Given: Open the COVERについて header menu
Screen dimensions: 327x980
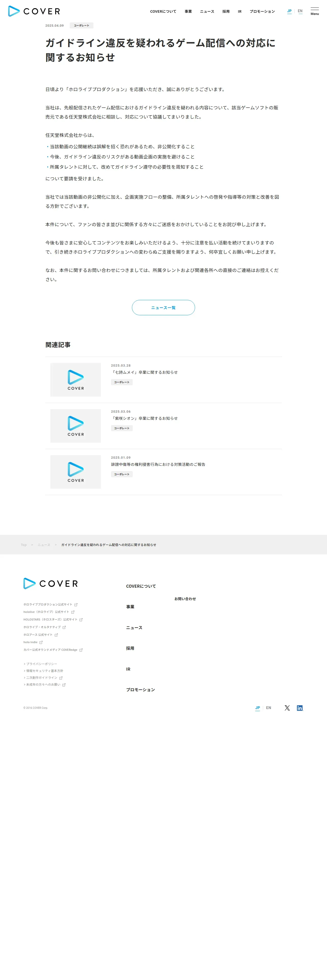Looking at the screenshot, I should tap(163, 11).
